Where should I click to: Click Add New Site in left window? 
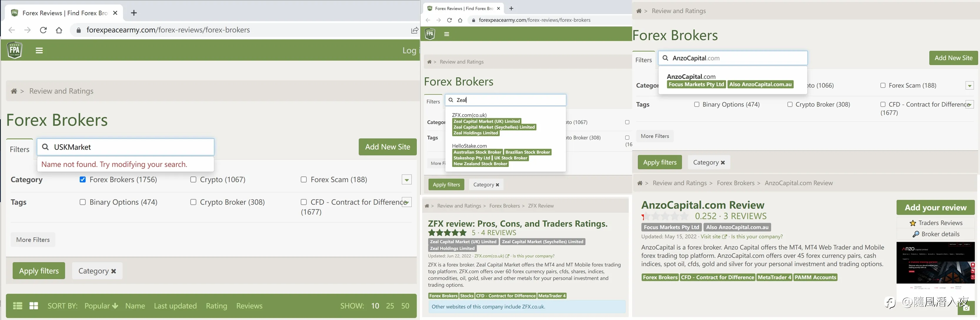(x=388, y=147)
